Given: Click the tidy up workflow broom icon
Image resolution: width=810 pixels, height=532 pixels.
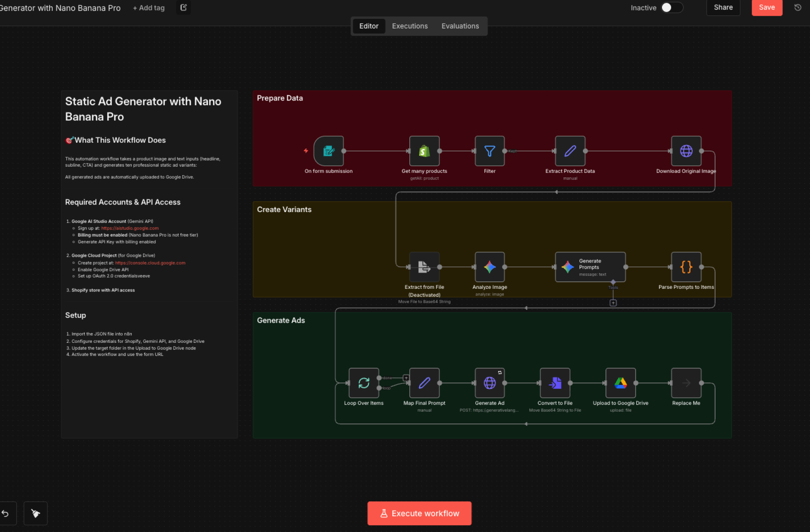Looking at the screenshot, I should (35, 513).
